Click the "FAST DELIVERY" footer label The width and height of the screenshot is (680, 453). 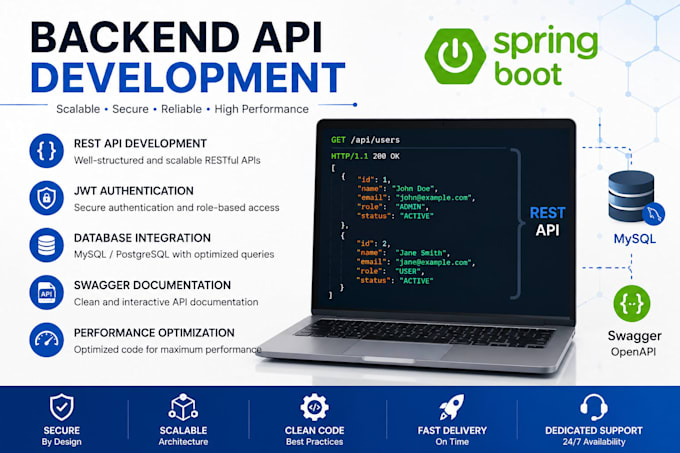(x=452, y=430)
